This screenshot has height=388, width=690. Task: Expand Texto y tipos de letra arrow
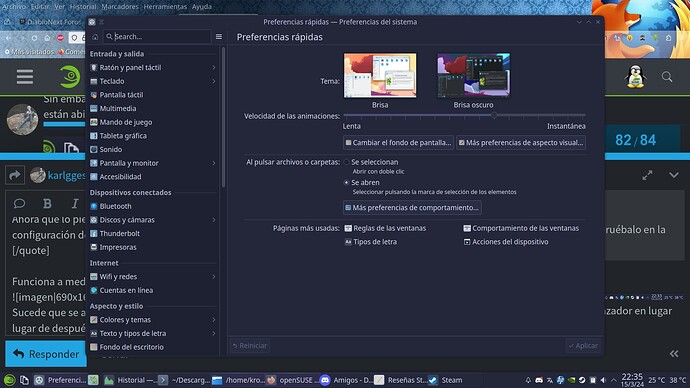click(x=214, y=333)
